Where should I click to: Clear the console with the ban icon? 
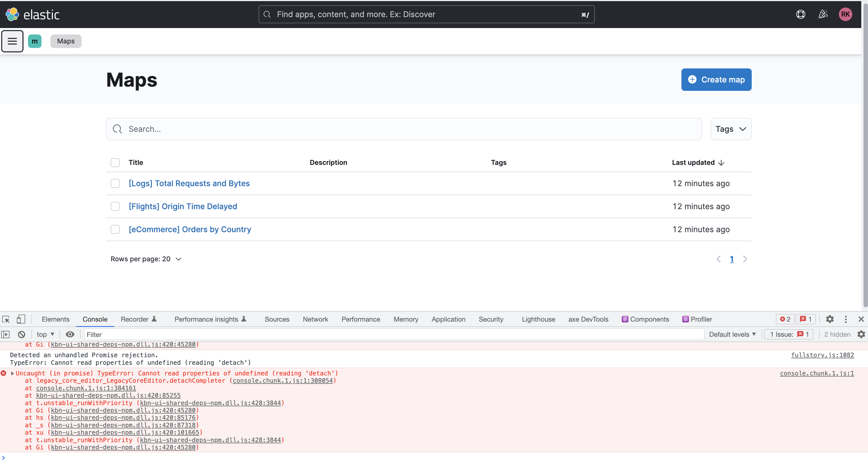point(22,334)
